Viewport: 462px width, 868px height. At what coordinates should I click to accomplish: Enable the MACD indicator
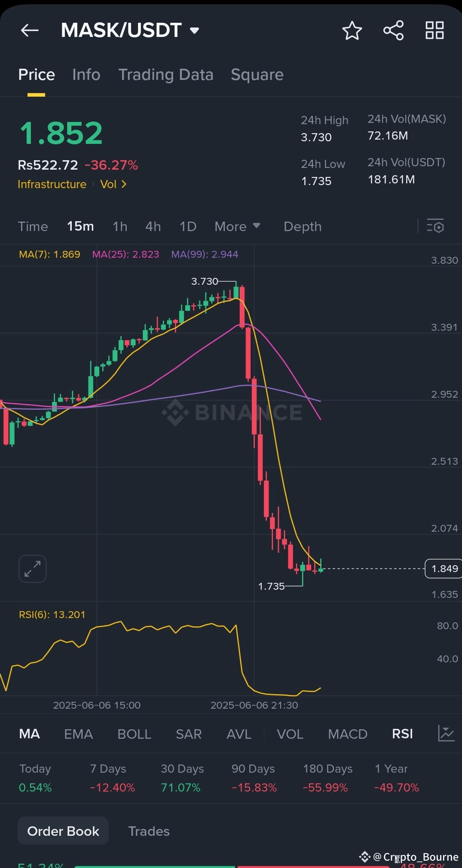pyautogui.click(x=347, y=734)
